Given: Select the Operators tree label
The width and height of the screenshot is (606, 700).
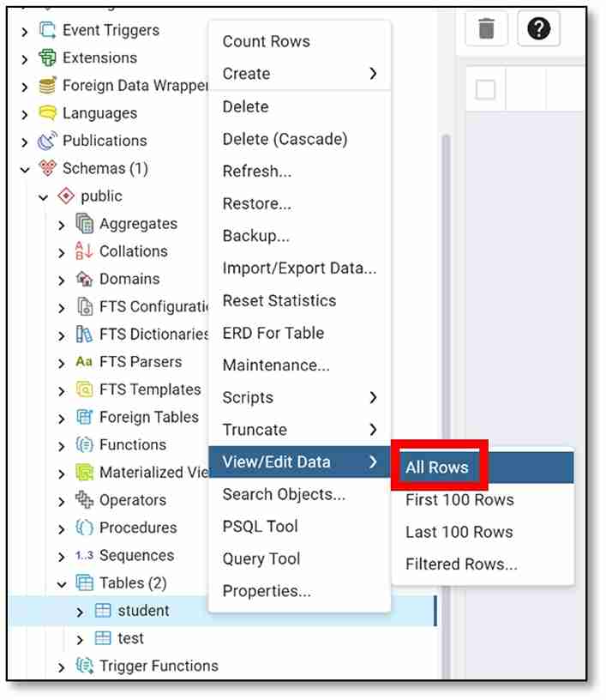Looking at the screenshot, I should (133, 500).
